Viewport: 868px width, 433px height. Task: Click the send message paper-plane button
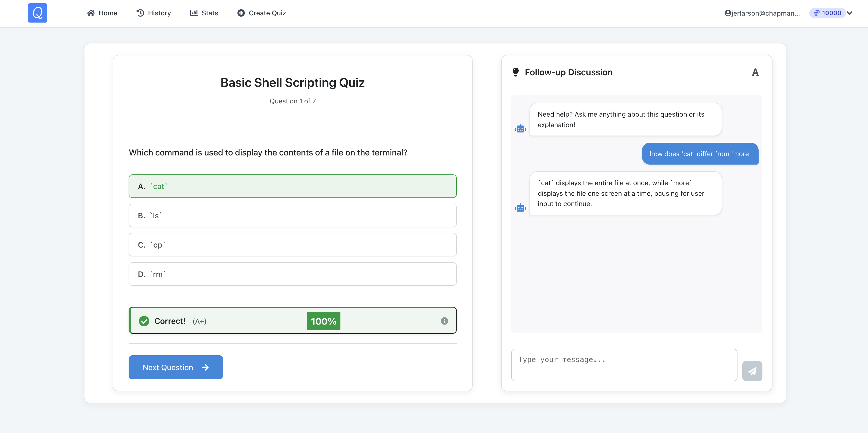pyautogui.click(x=752, y=371)
